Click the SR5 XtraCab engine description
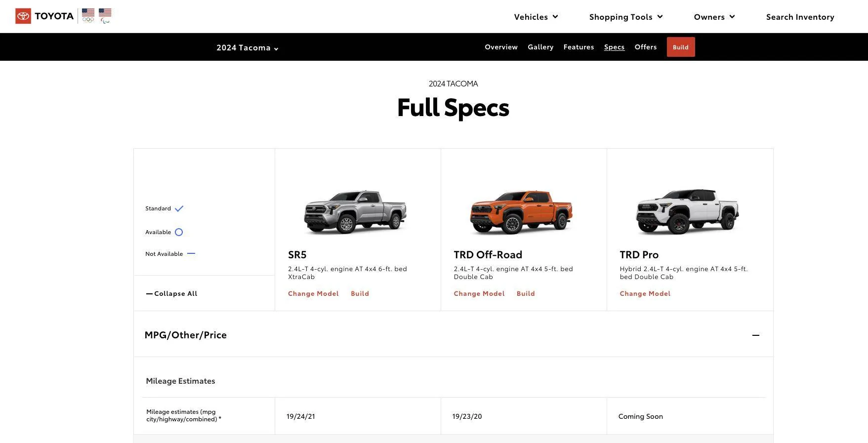 click(x=347, y=273)
